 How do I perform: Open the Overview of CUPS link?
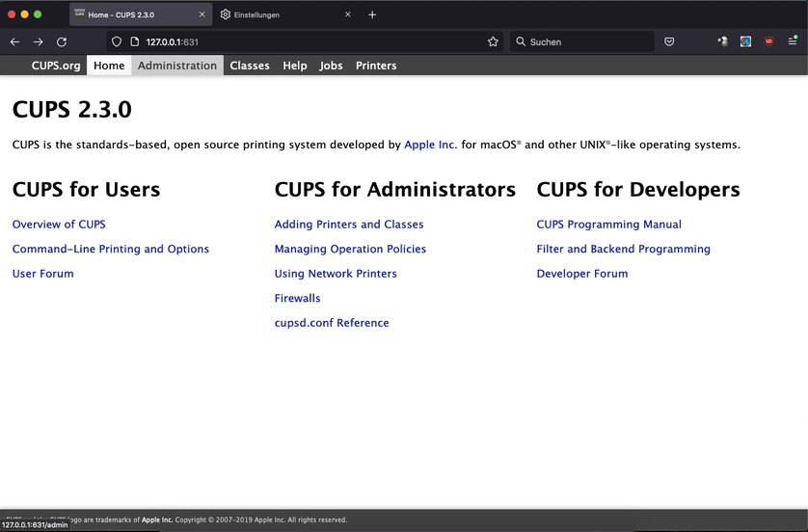coord(59,225)
